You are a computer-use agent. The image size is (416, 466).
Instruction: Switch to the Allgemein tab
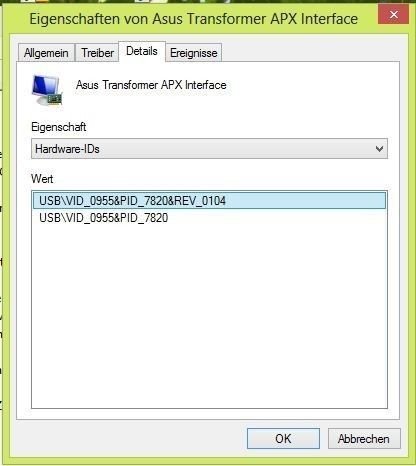pos(46,53)
